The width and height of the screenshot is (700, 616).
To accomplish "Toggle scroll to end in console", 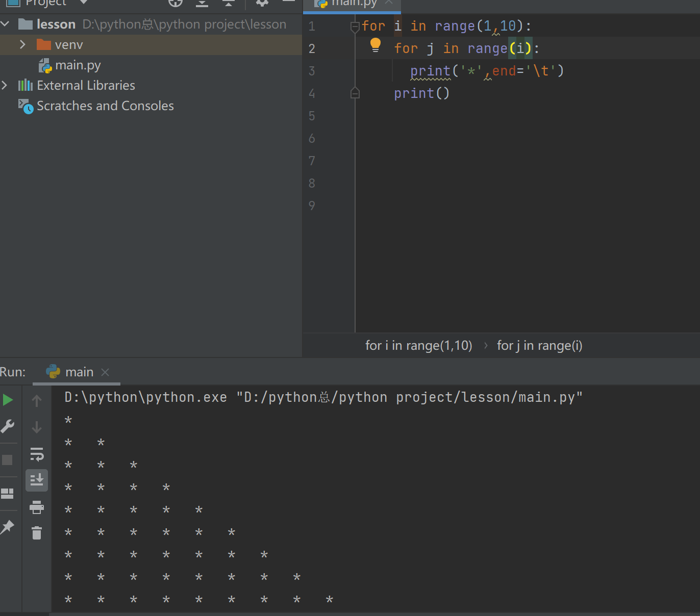I will pos(37,480).
